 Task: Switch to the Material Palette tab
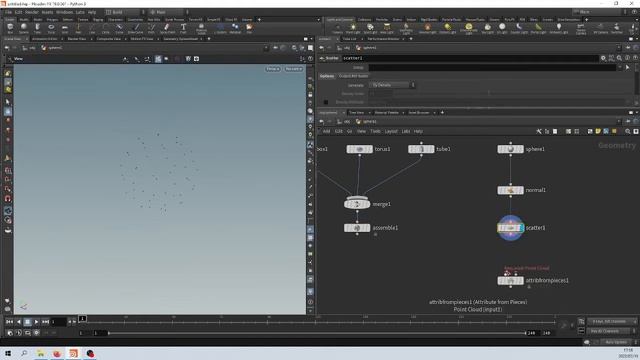tap(387, 113)
